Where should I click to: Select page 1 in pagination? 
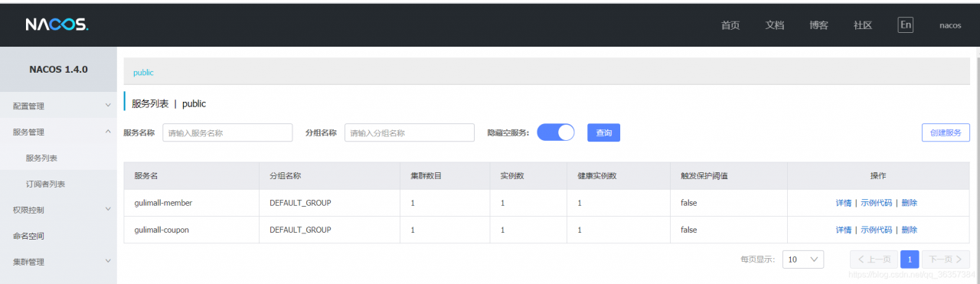click(x=910, y=260)
